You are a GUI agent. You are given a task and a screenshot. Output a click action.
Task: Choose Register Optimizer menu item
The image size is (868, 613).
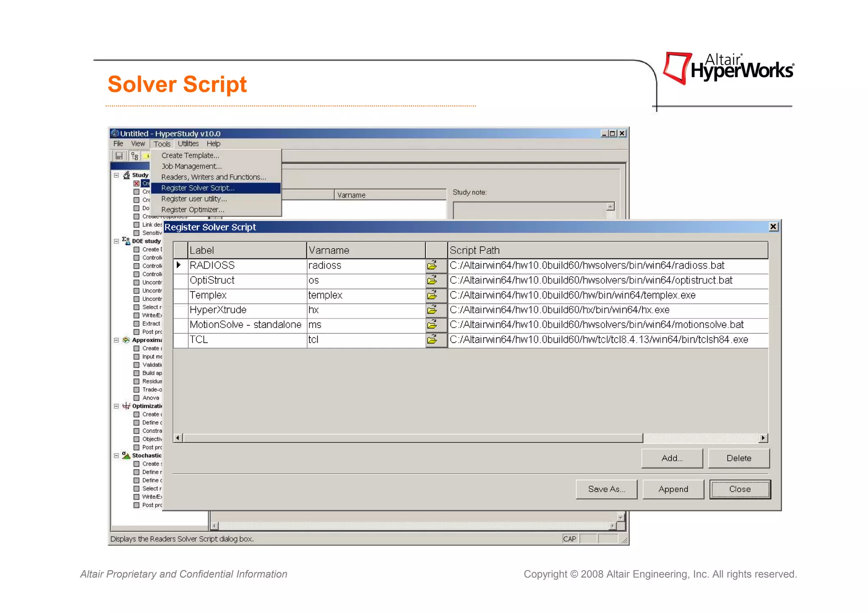(x=216, y=210)
